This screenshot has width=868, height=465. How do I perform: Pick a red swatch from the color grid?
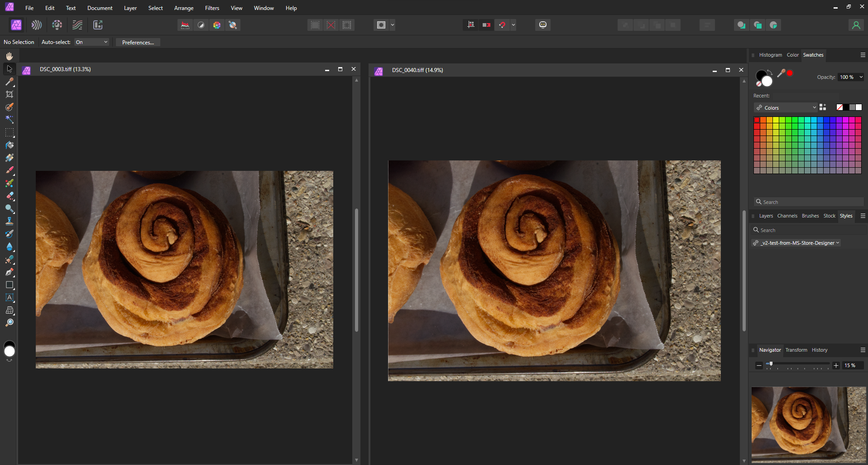coord(756,119)
